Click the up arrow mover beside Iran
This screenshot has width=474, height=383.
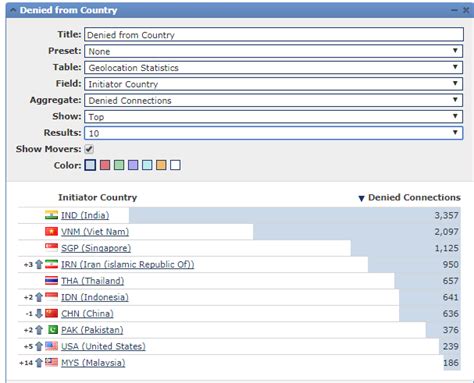tap(39, 264)
